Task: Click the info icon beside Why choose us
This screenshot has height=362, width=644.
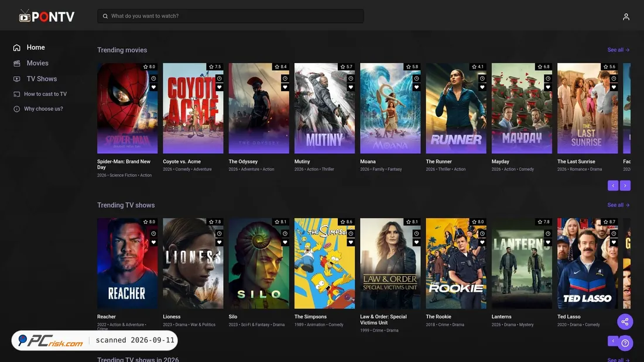Action: tap(16, 109)
